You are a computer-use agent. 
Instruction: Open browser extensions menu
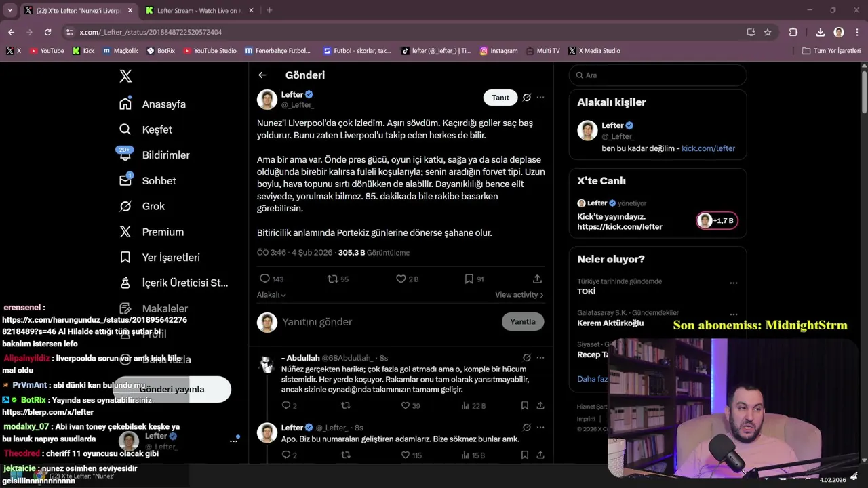[x=793, y=32]
